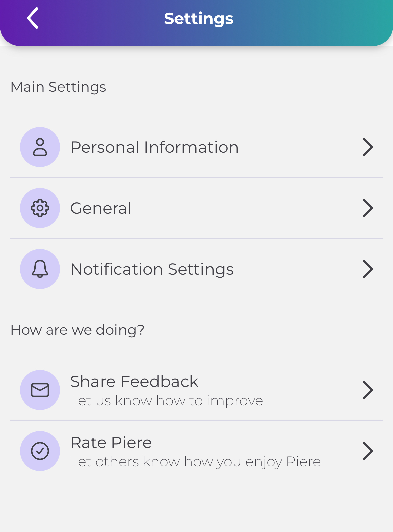393x532 pixels.
Task: Click the chevron next to Rate Piere
Action: pyautogui.click(x=368, y=451)
